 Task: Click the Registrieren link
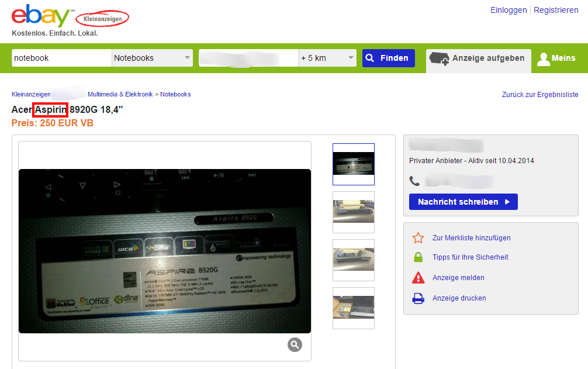tap(556, 10)
